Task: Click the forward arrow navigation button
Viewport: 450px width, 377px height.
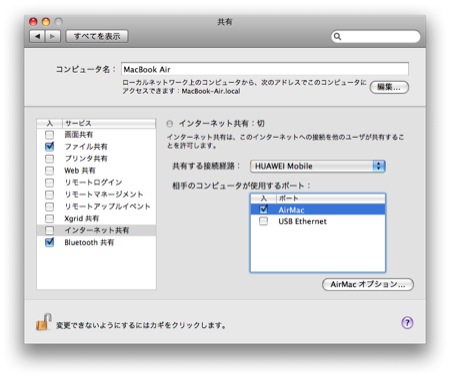Action: pyautogui.click(x=52, y=36)
